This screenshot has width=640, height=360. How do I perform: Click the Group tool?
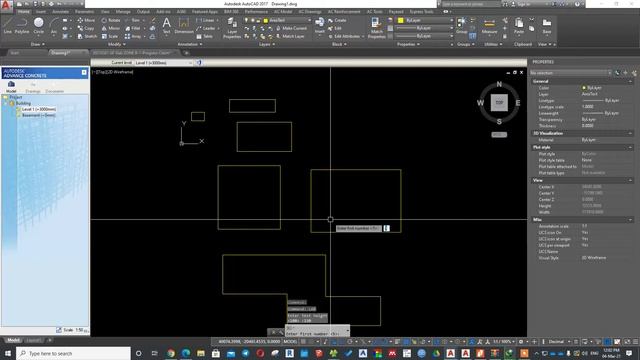coord(462,25)
